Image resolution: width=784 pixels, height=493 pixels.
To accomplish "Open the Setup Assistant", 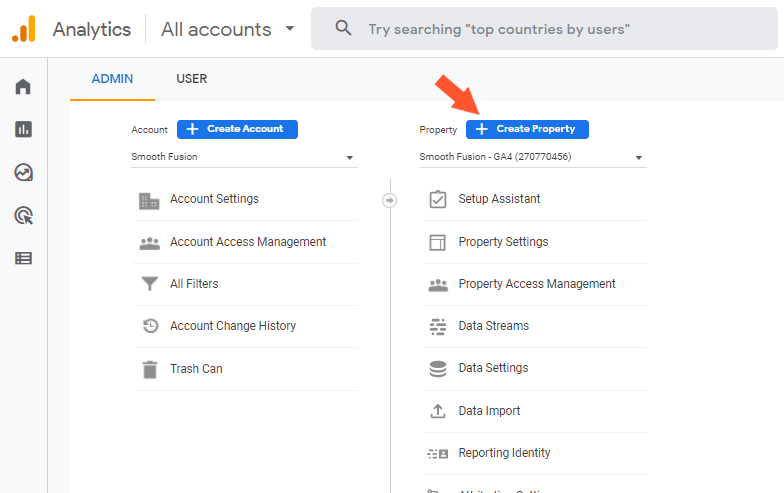I will coord(499,199).
